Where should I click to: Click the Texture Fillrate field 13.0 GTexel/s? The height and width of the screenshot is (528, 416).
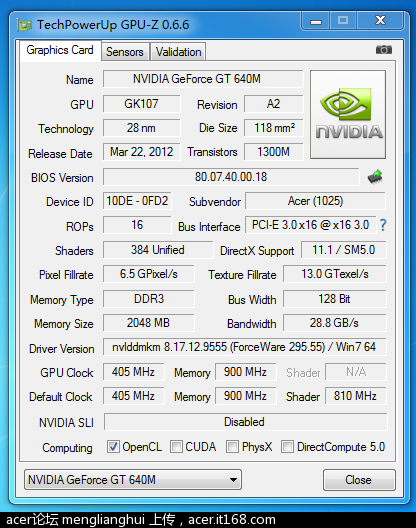(335, 274)
